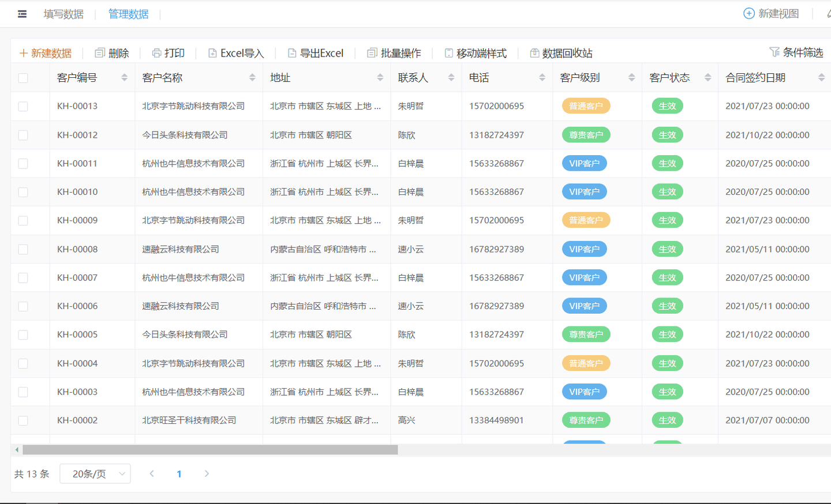Toggle the select-all header checkbox
The height and width of the screenshot is (504, 831).
[x=23, y=78]
